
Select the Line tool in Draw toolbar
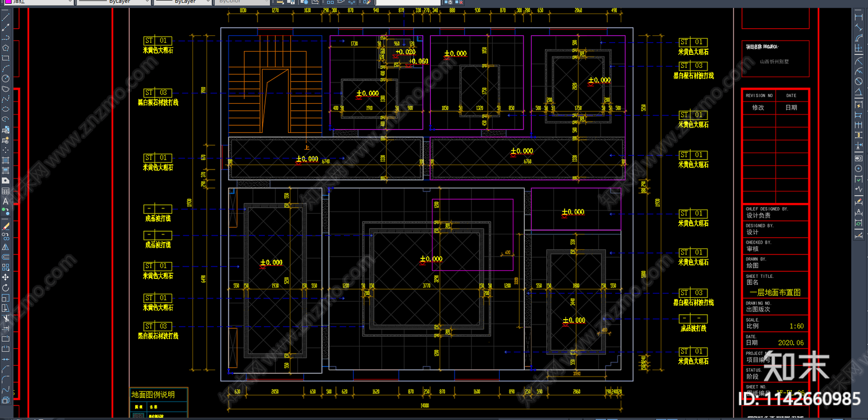[x=5, y=17]
